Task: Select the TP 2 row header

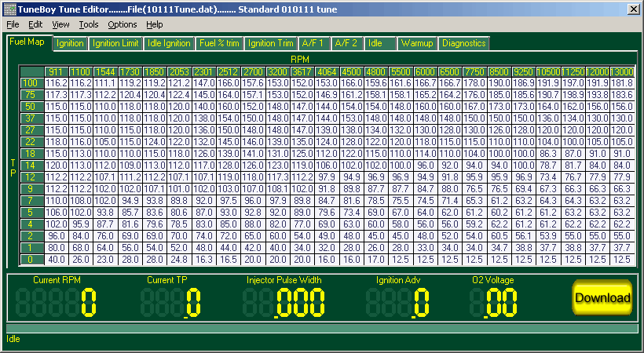Action: 31,236
